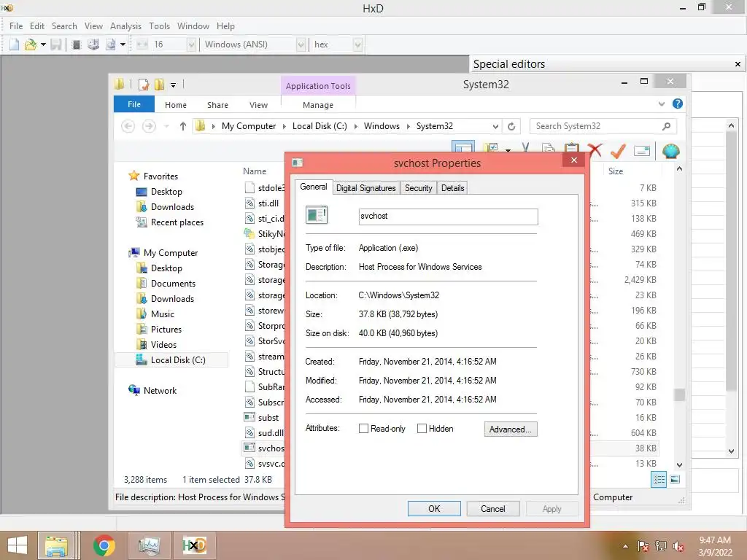The image size is (747, 560).
Task: Click HxD's Open main memory chip icon
Action: point(76,44)
